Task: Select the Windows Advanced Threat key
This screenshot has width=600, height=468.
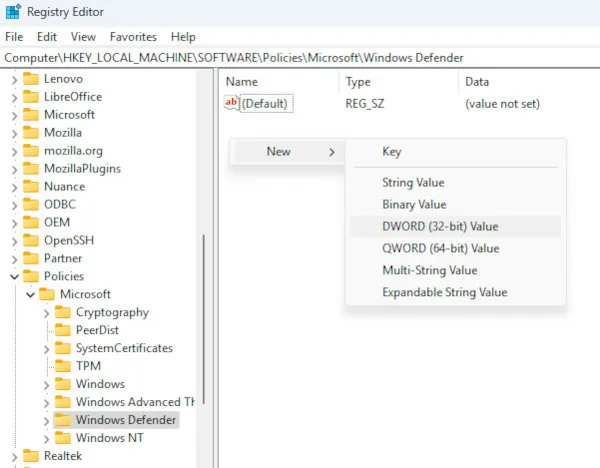Action: point(135,402)
